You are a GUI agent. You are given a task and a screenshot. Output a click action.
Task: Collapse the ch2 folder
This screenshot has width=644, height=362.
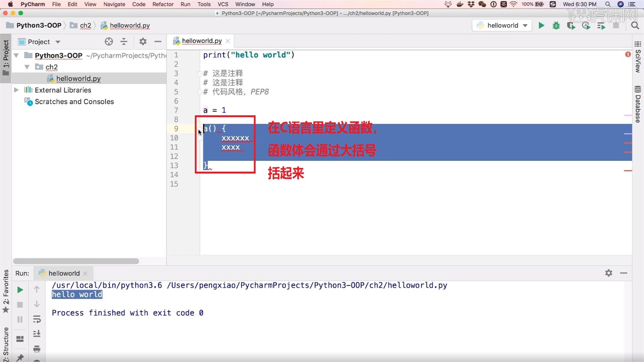27,67
